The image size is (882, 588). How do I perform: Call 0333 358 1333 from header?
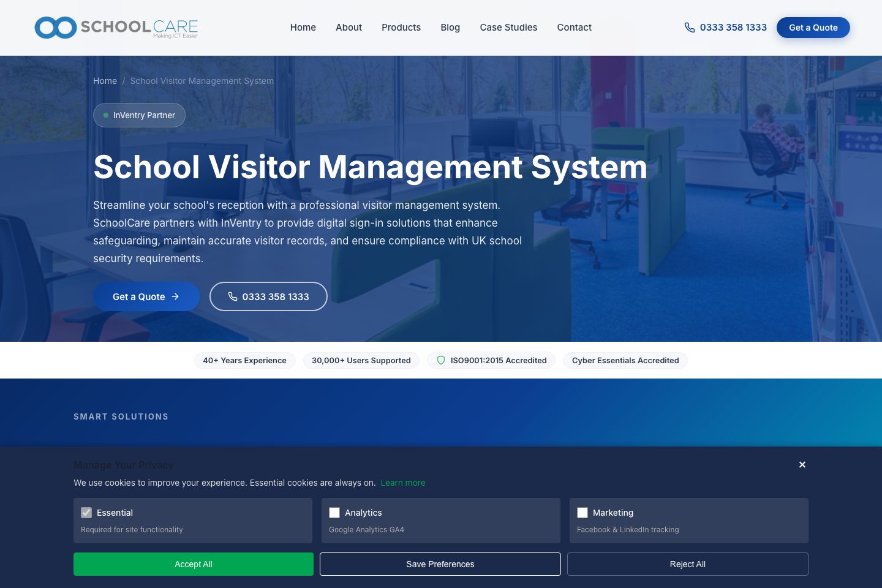coord(726,28)
